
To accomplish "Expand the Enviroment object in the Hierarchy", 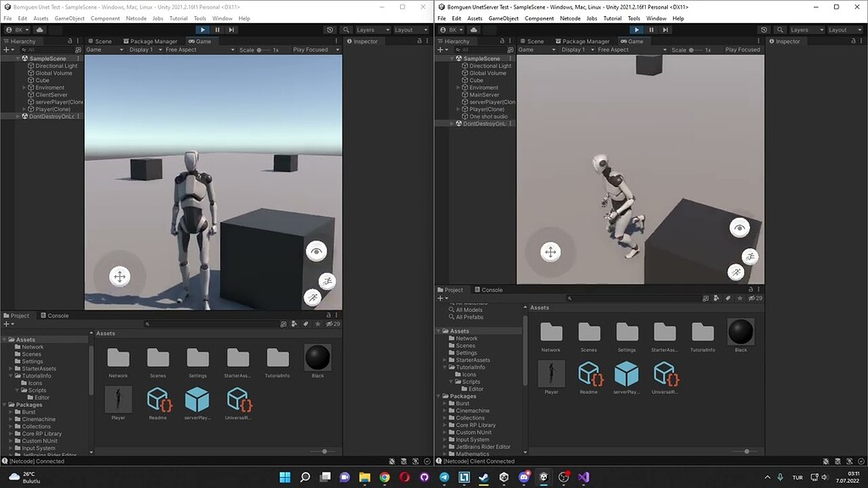I will pos(24,87).
